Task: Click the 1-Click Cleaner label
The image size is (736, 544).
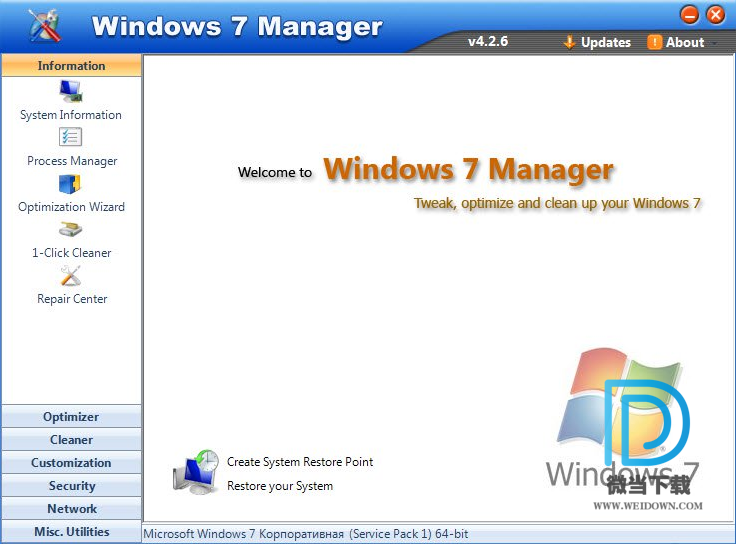Action: coord(71,253)
